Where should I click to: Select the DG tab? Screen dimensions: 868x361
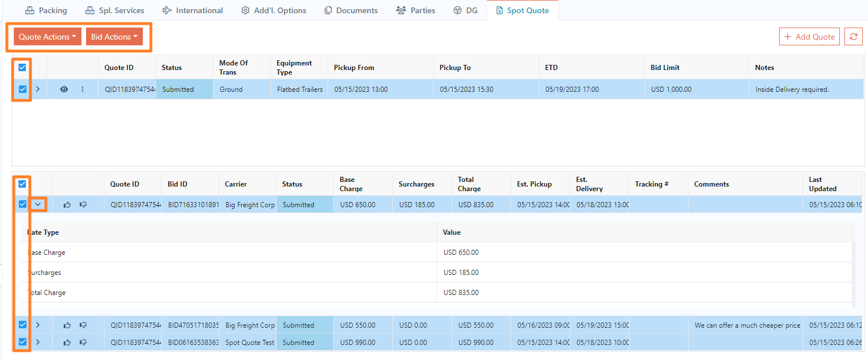pyautogui.click(x=465, y=10)
